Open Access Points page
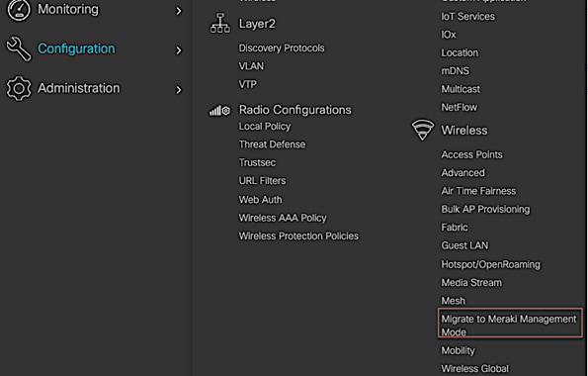Screen dimensions: 588x376 click(471, 154)
